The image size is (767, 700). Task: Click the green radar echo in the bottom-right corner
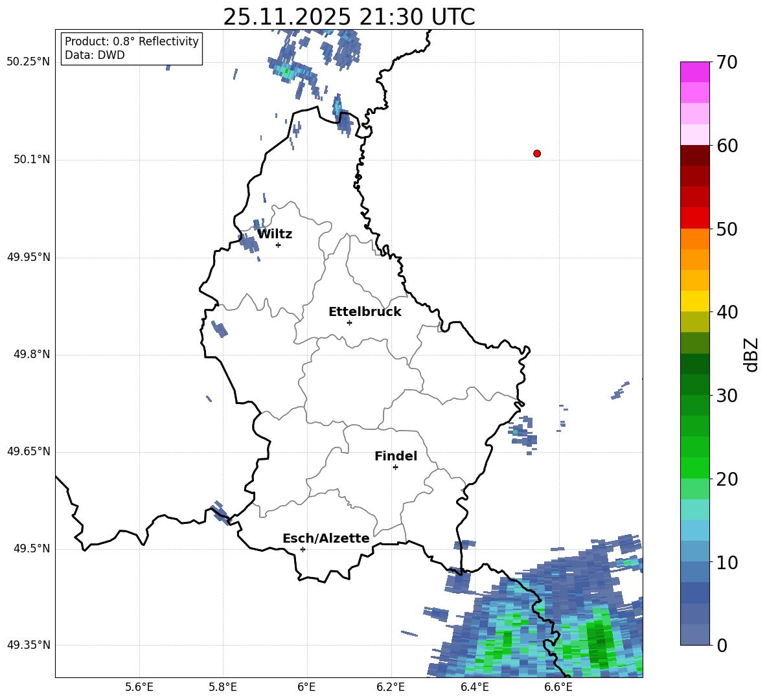(x=598, y=641)
